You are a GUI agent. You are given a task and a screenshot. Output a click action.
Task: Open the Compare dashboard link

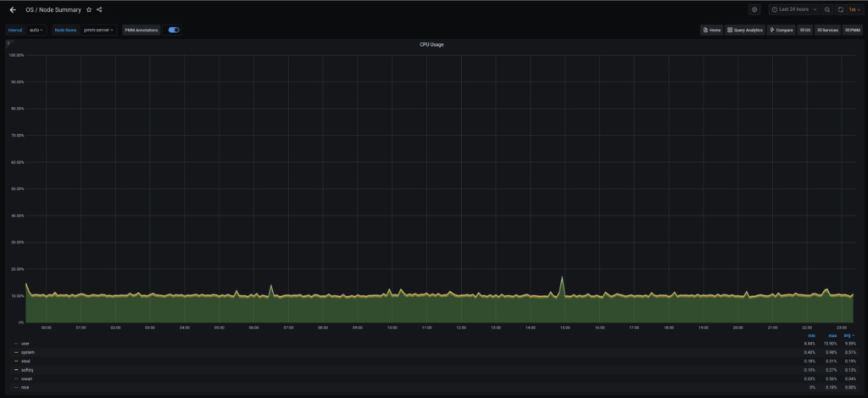tap(781, 30)
